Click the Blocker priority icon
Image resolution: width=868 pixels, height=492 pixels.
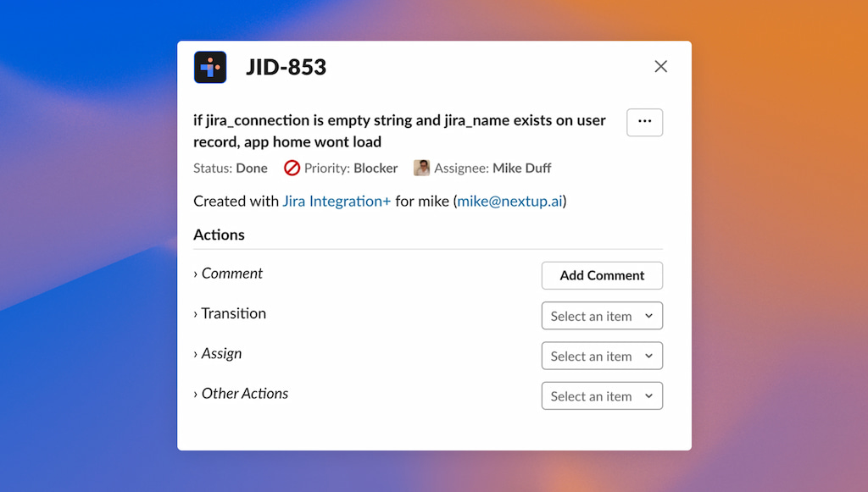pos(292,168)
